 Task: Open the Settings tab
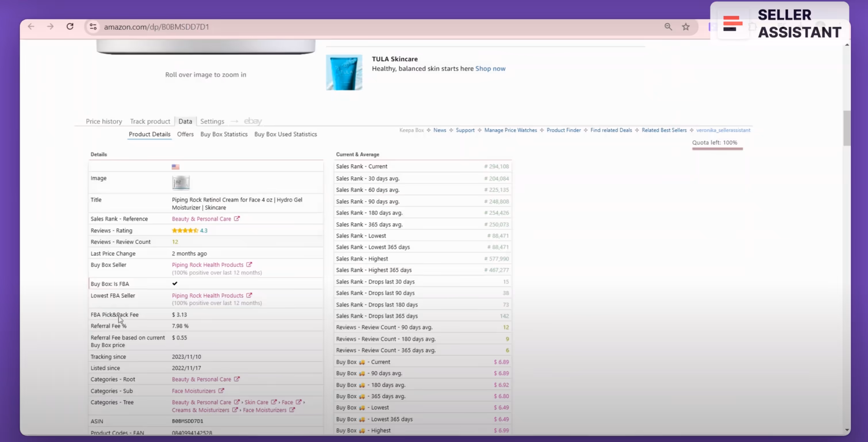(212, 121)
